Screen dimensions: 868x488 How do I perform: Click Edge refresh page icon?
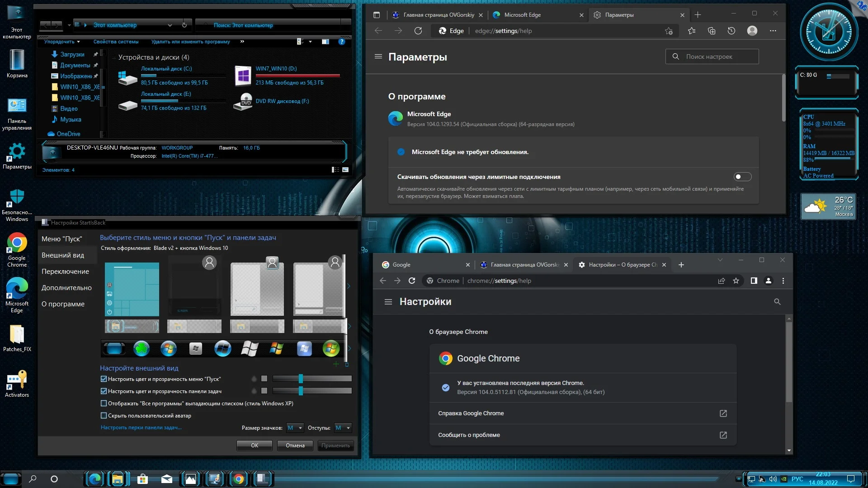click(x=418, y=31)
